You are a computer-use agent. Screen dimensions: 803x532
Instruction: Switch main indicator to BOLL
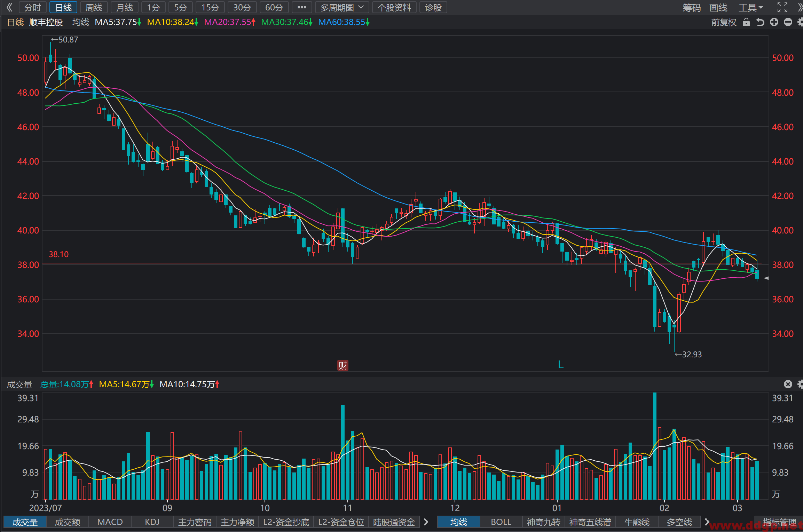(501, 522)
